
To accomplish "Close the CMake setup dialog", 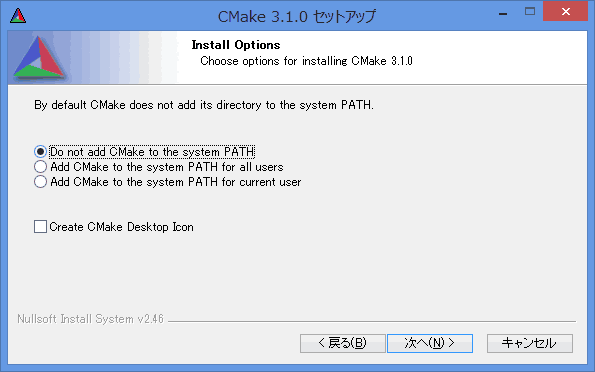I will coord(565,12).
